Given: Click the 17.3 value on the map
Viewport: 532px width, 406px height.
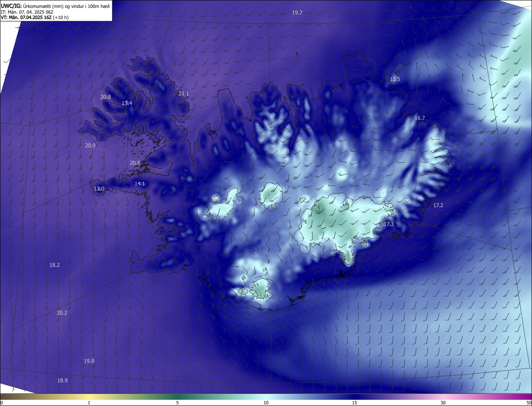Looking at the screenshot, I should point(388,224).
